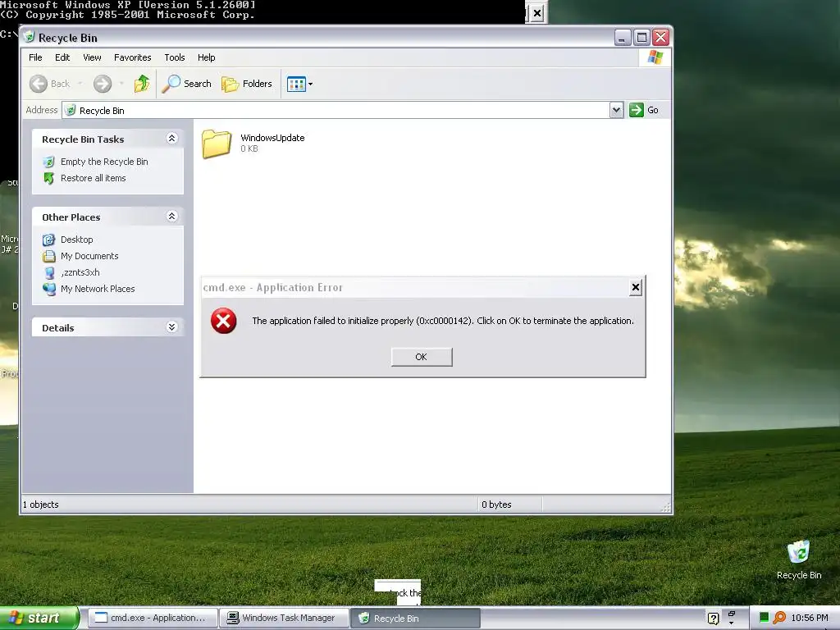Close the cmd.exe Application Error dialog
The height and width of the screenshot is (630, 840).
[636, 287]
